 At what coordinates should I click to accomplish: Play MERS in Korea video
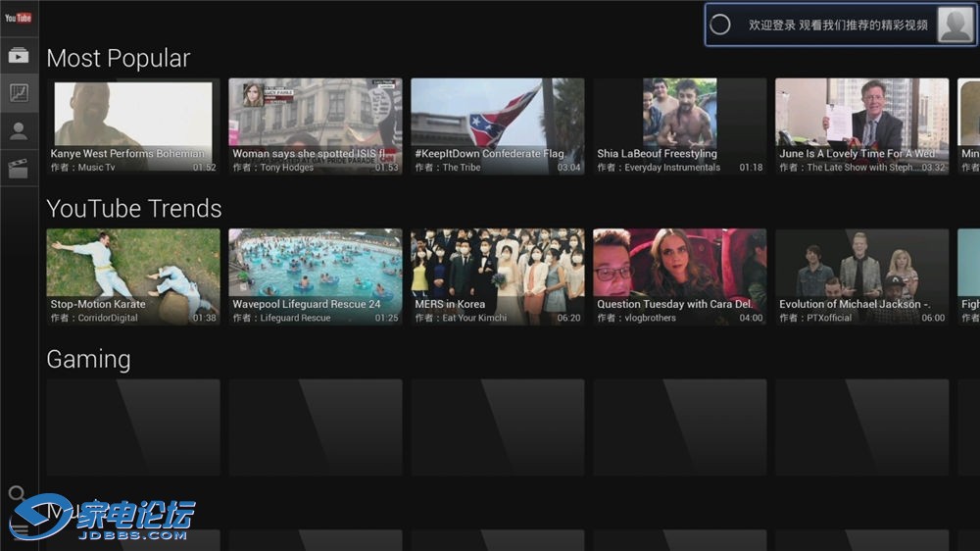point(498,276)
